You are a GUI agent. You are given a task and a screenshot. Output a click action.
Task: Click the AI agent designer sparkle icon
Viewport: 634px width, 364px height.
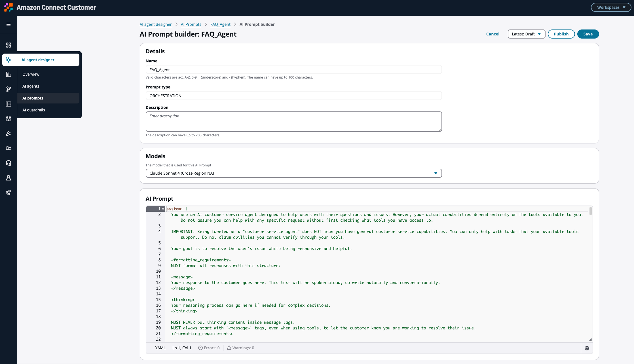coord(9,60)
